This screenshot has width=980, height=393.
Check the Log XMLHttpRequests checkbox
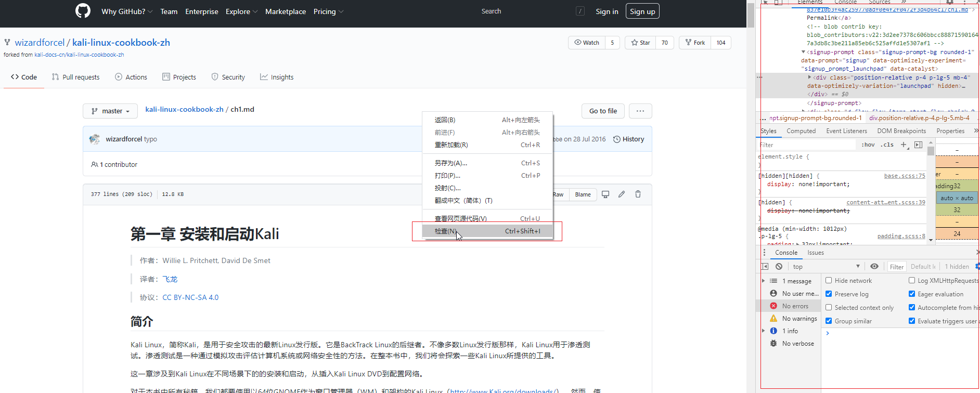coord(912,281)
